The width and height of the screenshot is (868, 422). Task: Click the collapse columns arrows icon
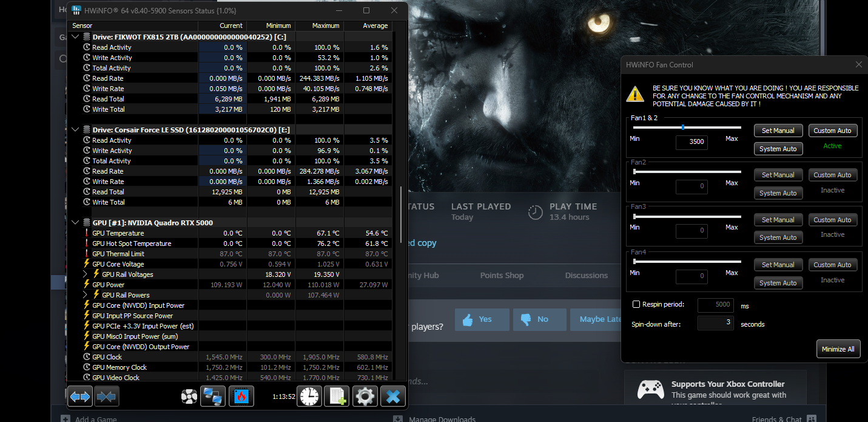107,396
